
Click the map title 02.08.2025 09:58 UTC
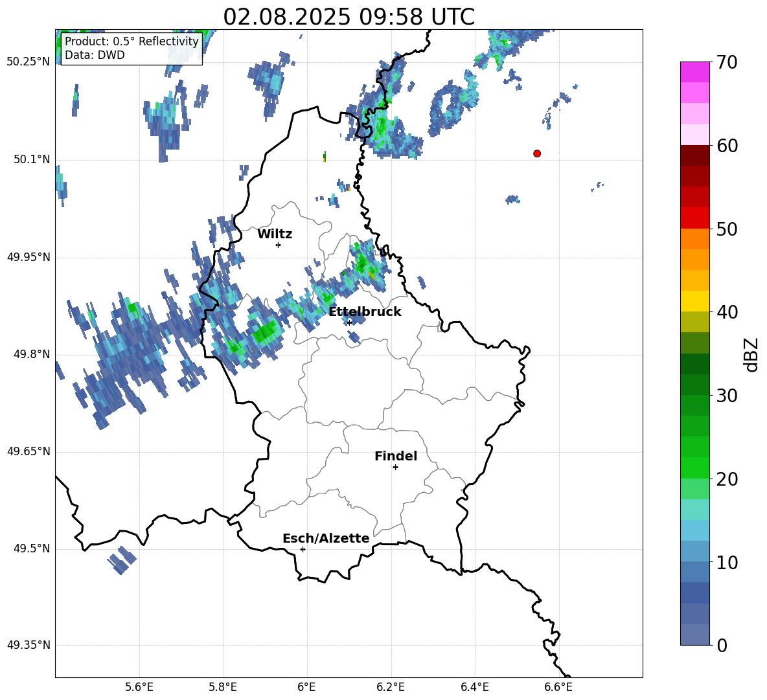(349, 17)
